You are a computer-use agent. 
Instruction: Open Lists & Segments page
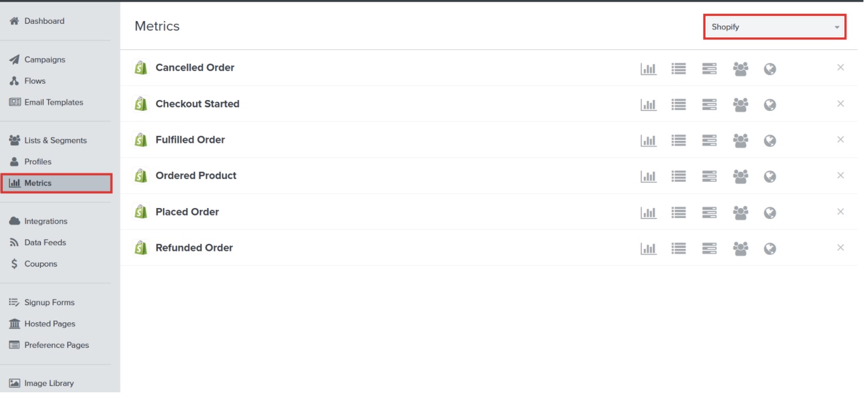point(55,140)
